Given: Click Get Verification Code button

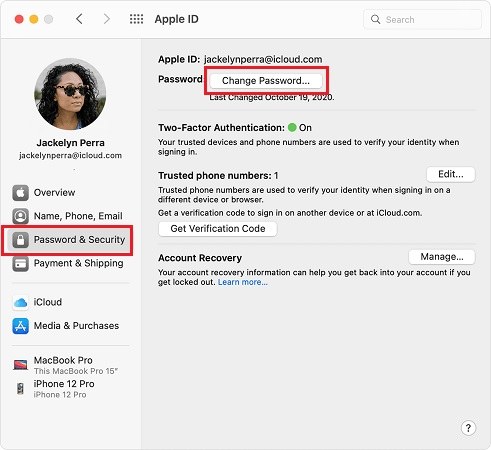Looking at the screenshot, I should pos(218,229).
